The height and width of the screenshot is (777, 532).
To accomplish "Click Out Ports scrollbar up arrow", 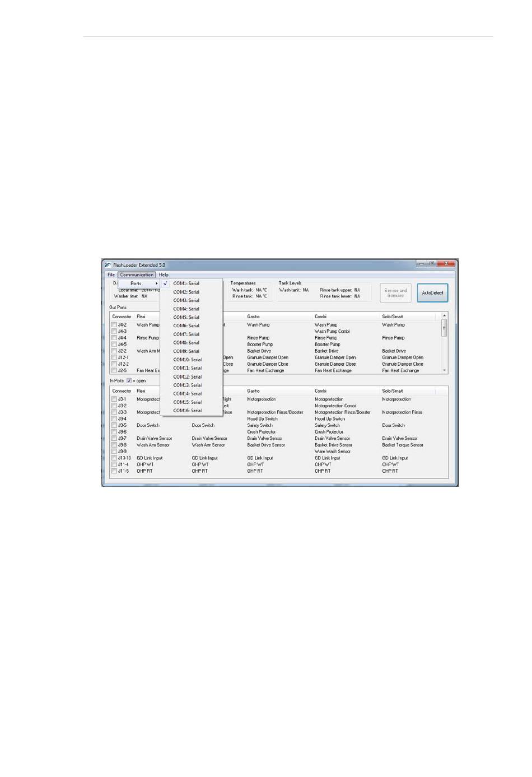I will coord(445,316).
